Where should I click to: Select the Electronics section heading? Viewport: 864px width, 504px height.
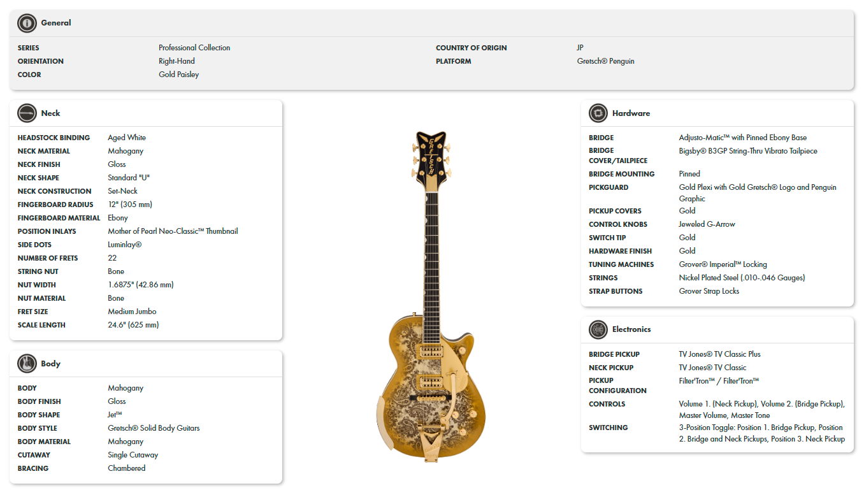coord(631,329)
